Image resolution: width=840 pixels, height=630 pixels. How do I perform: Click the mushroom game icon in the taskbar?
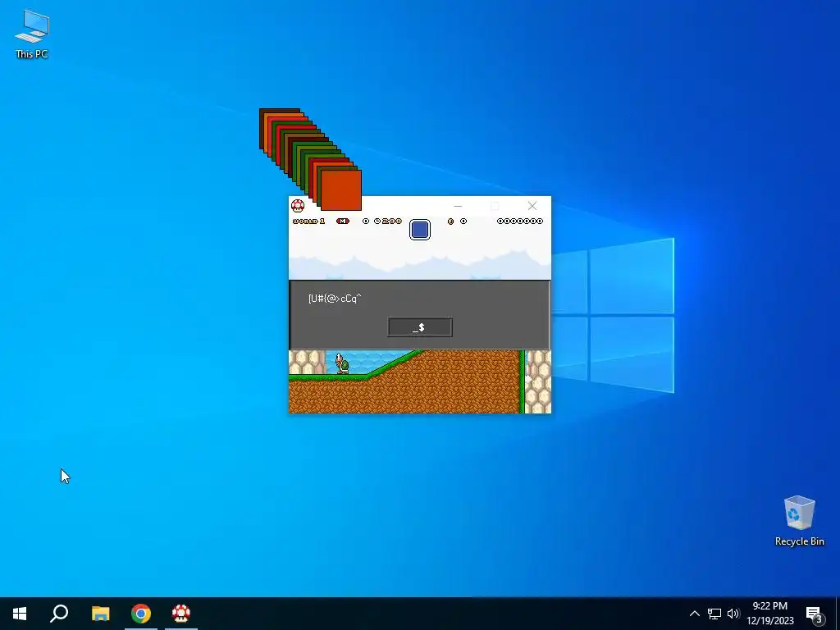point(181,614)
